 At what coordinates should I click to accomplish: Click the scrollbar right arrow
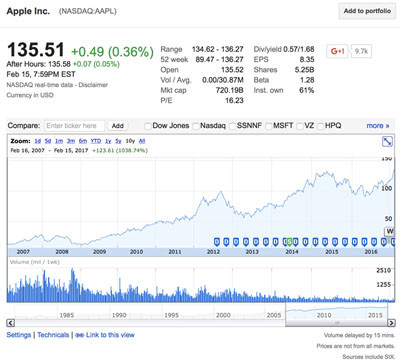[391, 323]
